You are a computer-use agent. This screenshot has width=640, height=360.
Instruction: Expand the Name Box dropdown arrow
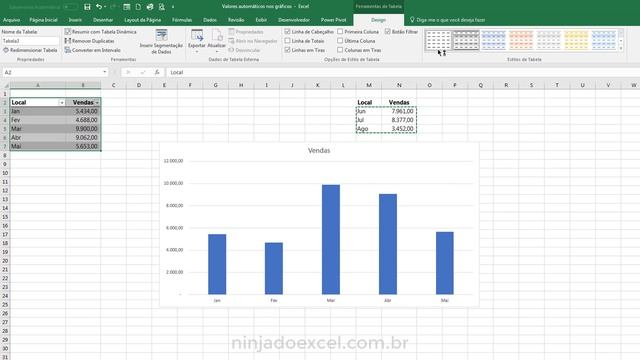point(104,72)
